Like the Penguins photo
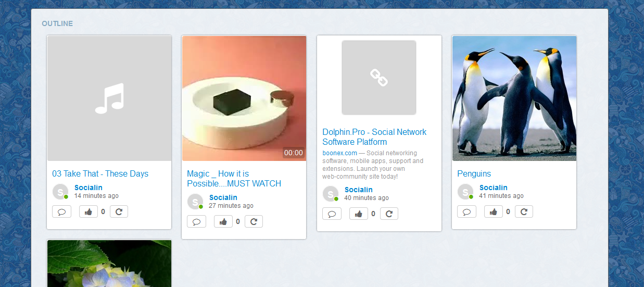This screenshot has width=644, height=287. click(494, 211)
